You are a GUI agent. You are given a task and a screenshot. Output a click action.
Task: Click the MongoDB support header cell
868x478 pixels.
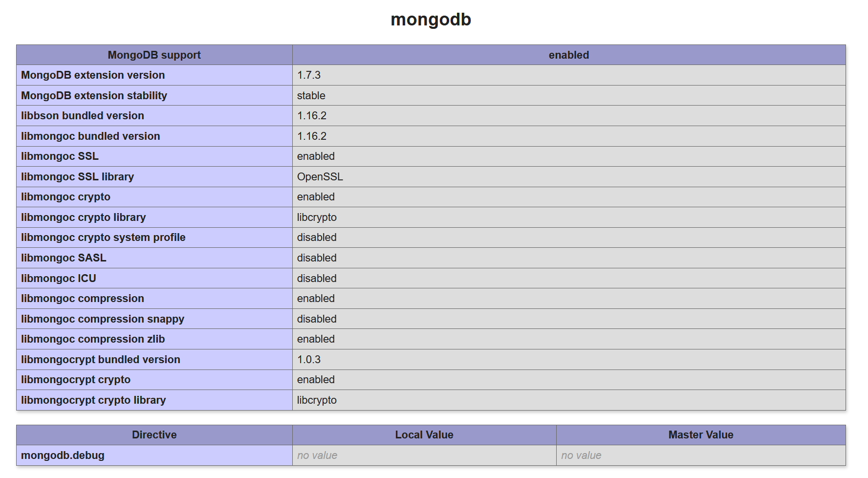(154, 55)
